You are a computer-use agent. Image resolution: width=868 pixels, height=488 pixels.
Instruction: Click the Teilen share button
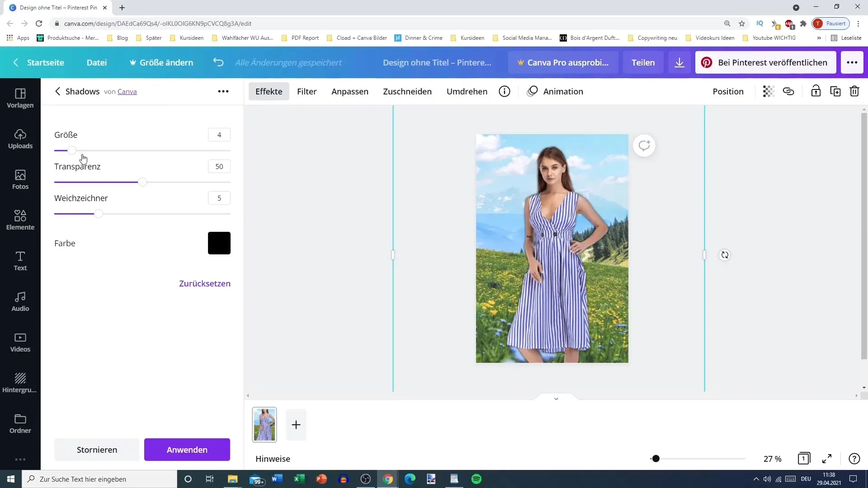pyautogui.click(x=643, y=62)
